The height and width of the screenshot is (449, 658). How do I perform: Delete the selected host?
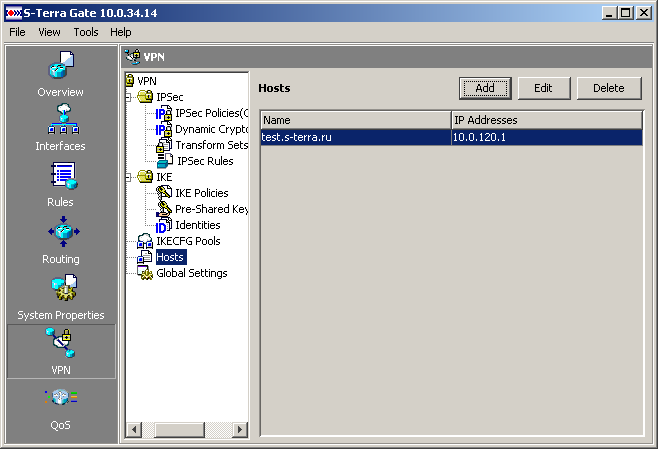pos(609,88)
